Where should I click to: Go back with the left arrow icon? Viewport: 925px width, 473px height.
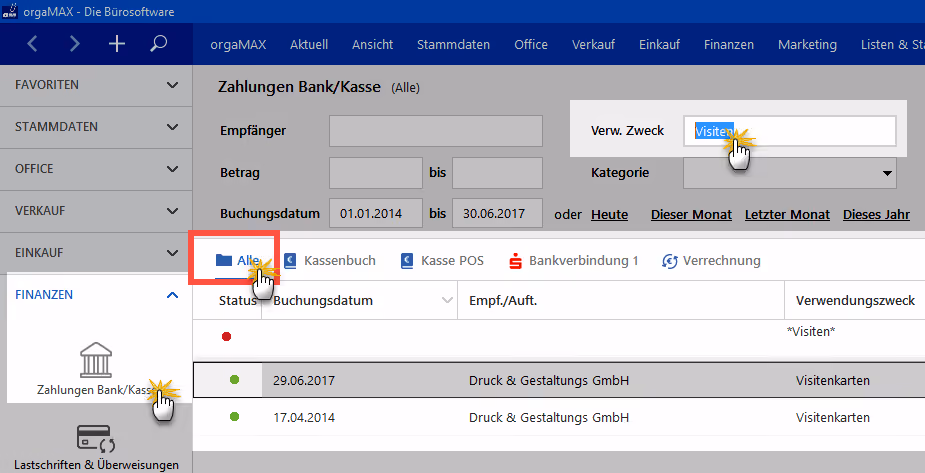[x=32, y=44]
